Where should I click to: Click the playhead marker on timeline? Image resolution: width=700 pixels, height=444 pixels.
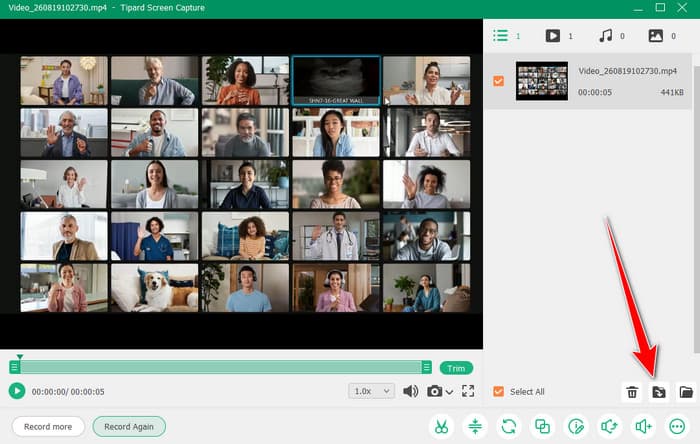[20, 357]
